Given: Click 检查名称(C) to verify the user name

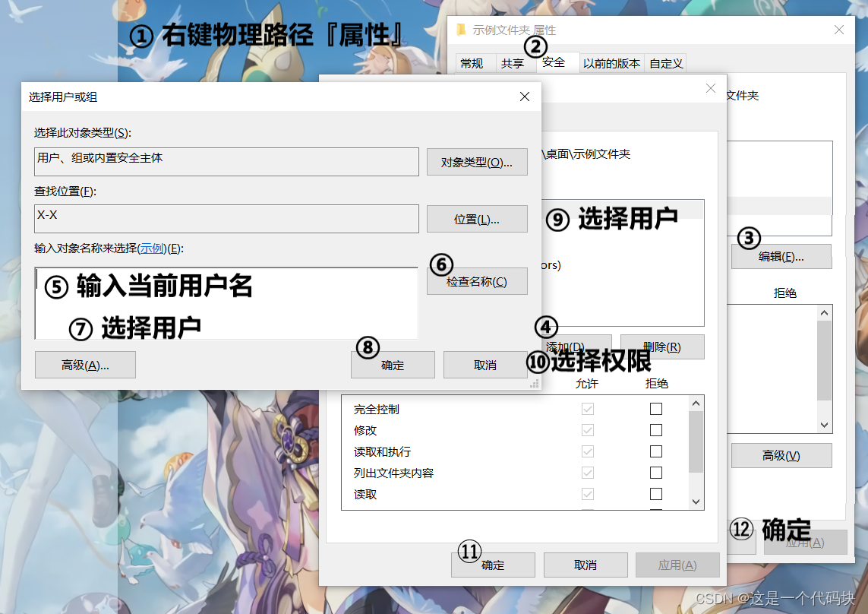Looking at the screenshot, I should [x=477, y=281].
